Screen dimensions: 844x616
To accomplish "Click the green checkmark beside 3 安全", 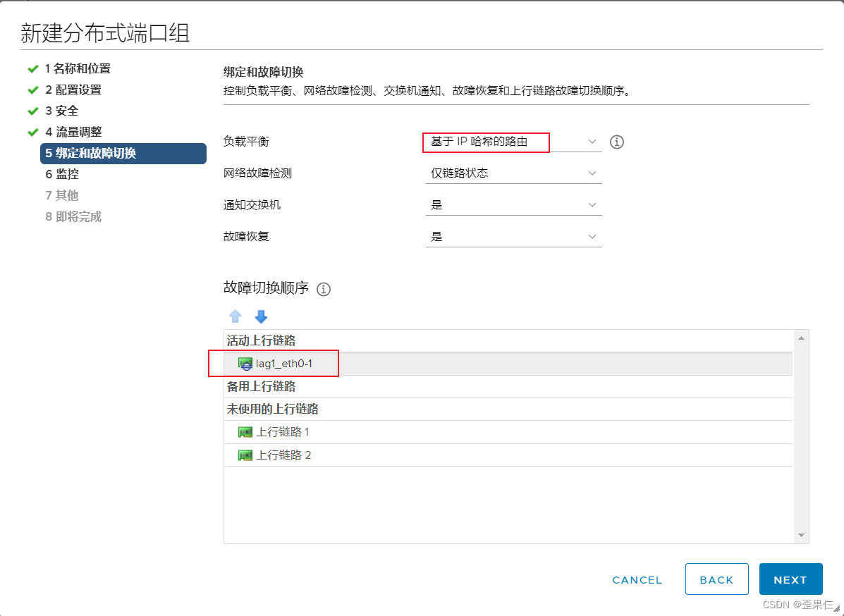I will tap(33, 111).
